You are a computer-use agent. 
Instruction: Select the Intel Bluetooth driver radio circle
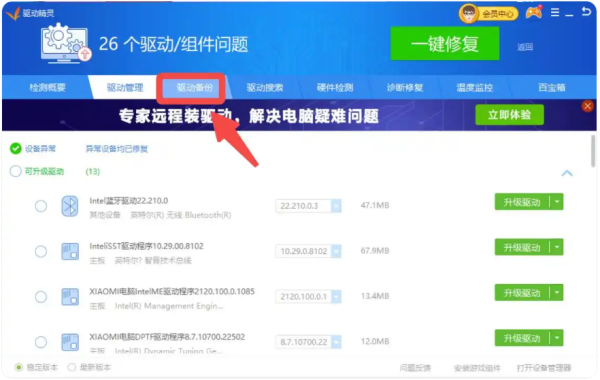coord(41,206)
